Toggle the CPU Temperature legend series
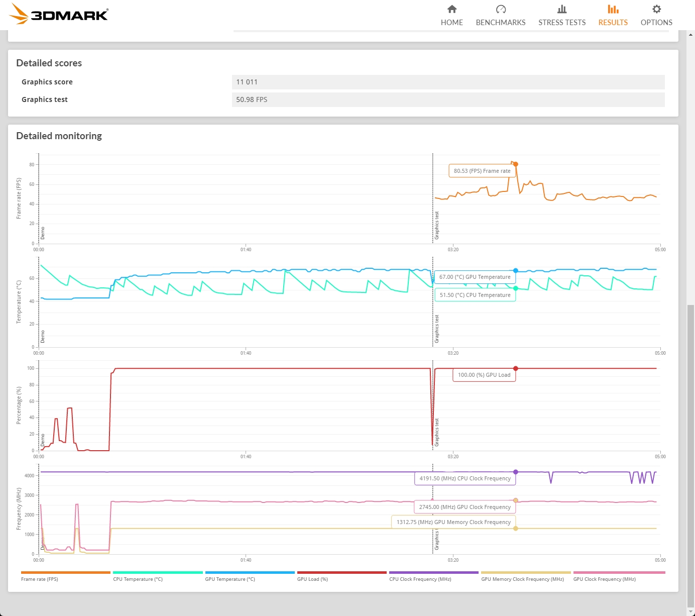 click(138, 579)
